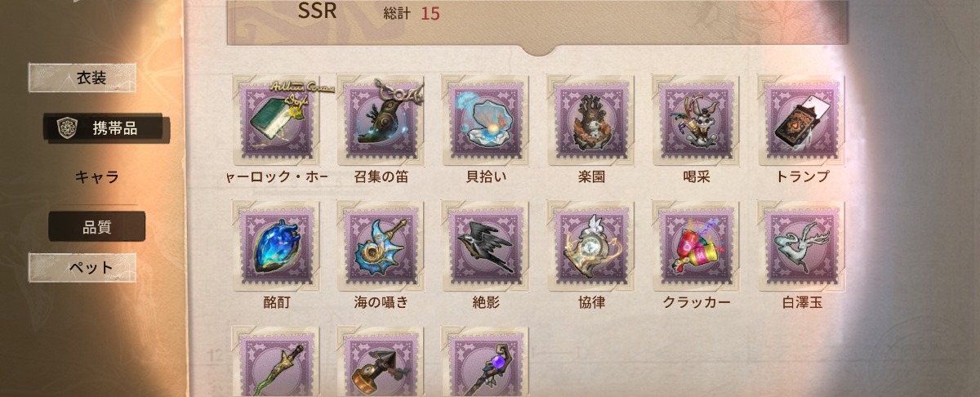The image size is (980, 397).
Task: Choose the purple gem staff accessory
Action: 485,362
